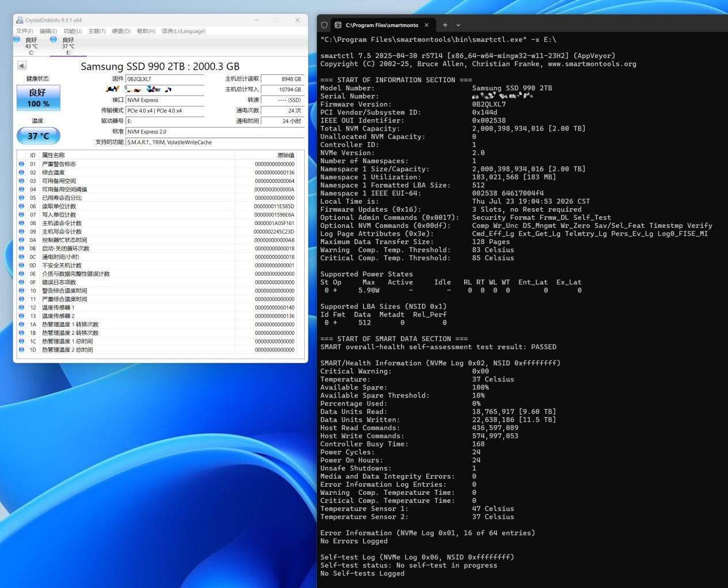Click the 原始值 column header
Viewport: 728px width, 588px height.
(x=286, y=155)
